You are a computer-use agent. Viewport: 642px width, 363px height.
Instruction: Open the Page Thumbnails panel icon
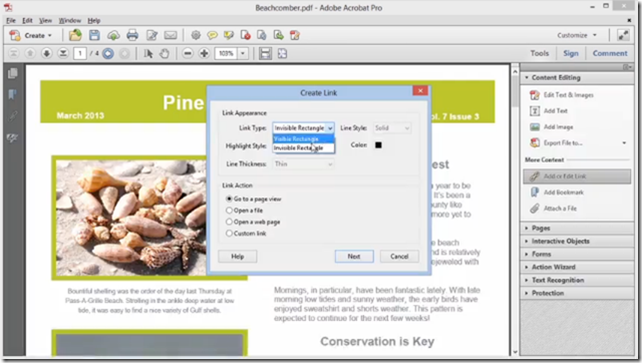[x=13, y=73]
